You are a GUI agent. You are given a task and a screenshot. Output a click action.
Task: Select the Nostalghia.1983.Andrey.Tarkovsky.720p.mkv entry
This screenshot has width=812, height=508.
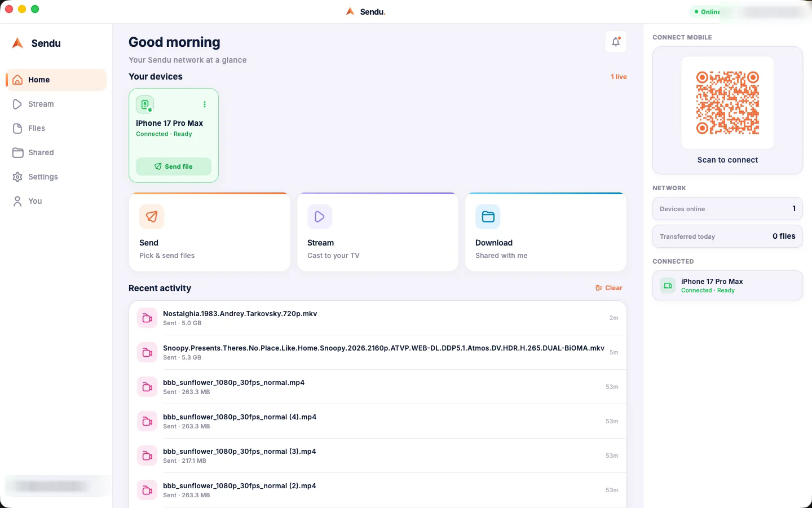click(378, 318)
